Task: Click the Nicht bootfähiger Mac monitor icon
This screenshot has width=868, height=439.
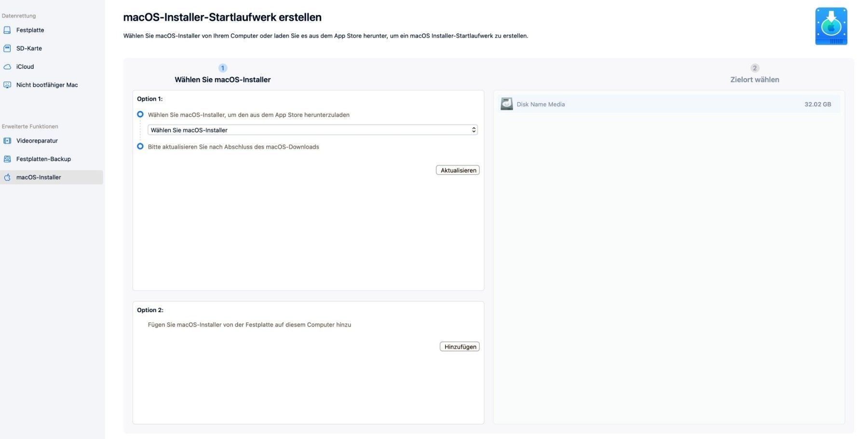Action: pyautogui.click(x=7, y=85)
